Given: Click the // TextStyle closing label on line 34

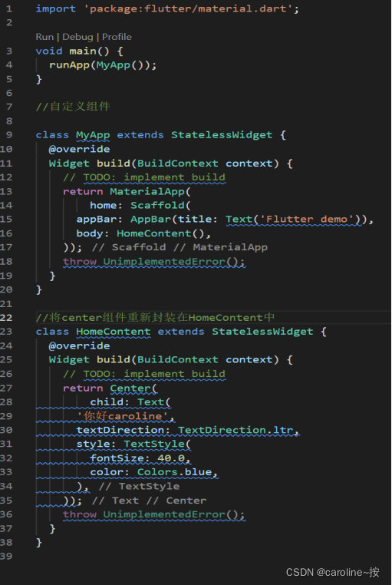Looking at the screenshot, I should (x=139, y=486).
